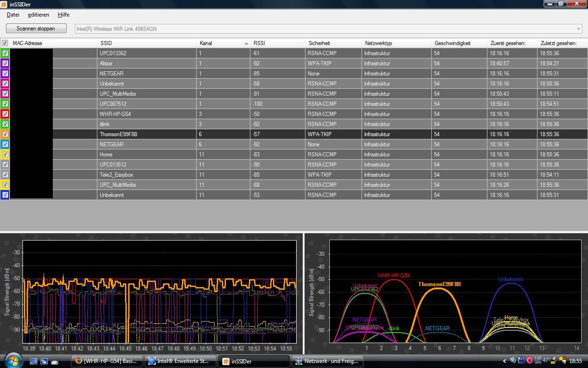Toggle checkbox for NETGEAR on channel 1

point(5,73)
